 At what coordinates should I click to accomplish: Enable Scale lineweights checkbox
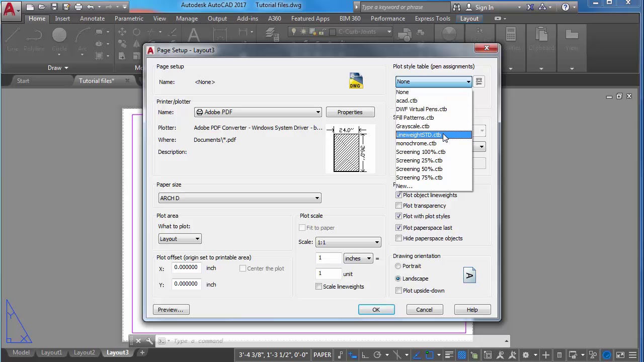click(x=318, y=287)
